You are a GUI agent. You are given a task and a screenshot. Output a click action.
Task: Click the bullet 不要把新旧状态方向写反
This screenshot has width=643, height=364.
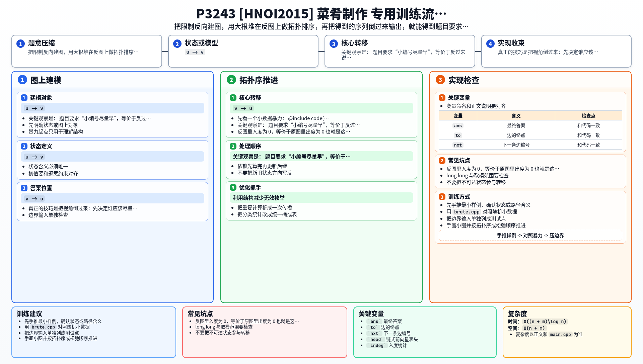265,173
